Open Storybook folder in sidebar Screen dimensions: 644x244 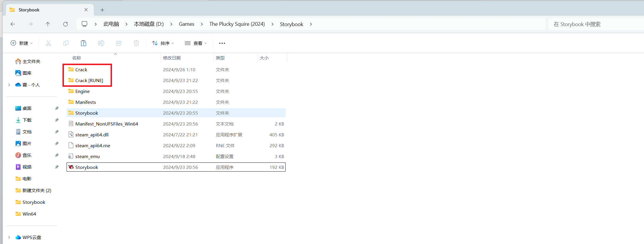tap(30, 202)
